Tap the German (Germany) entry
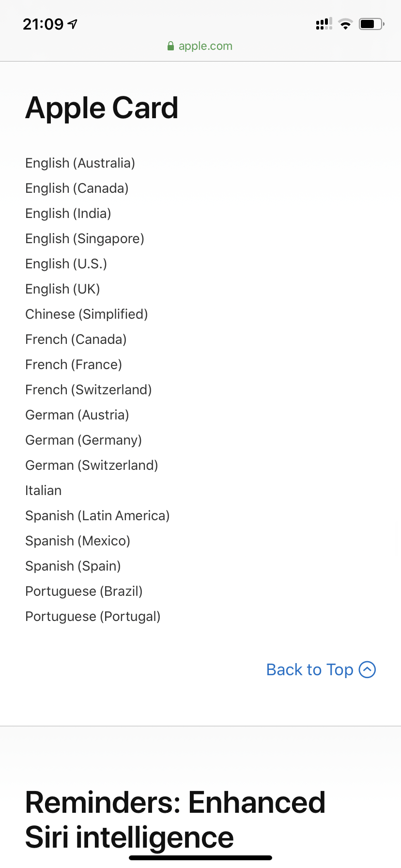This screenshot has width=401, height=868. coord(83,440)
